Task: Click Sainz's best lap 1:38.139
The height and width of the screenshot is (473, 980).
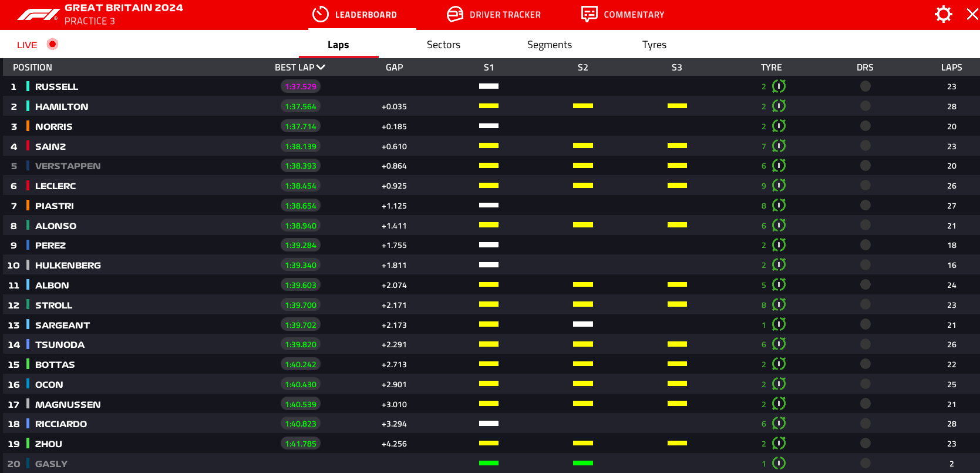Action: pyautogui.click(x=301, y=146)
